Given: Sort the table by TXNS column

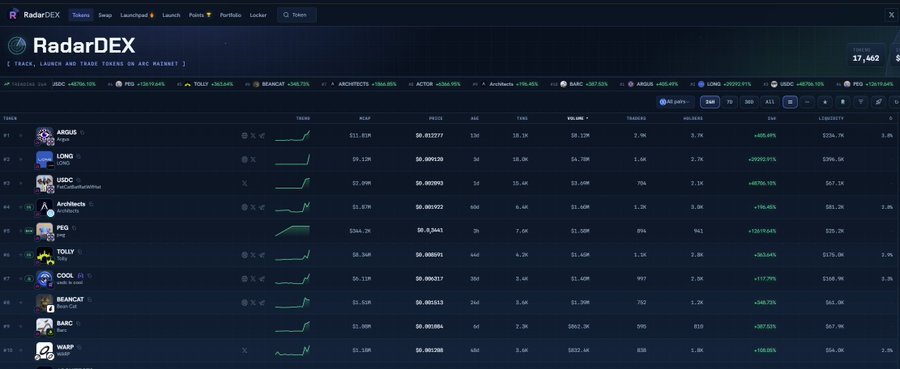Looking at the screenshot, I should click(x=521, y=118).
